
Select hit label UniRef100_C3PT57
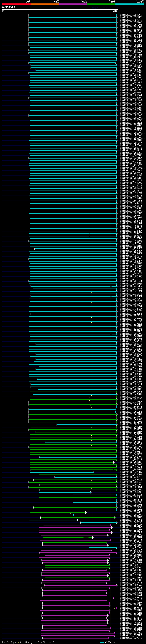(x=131, y=158)
